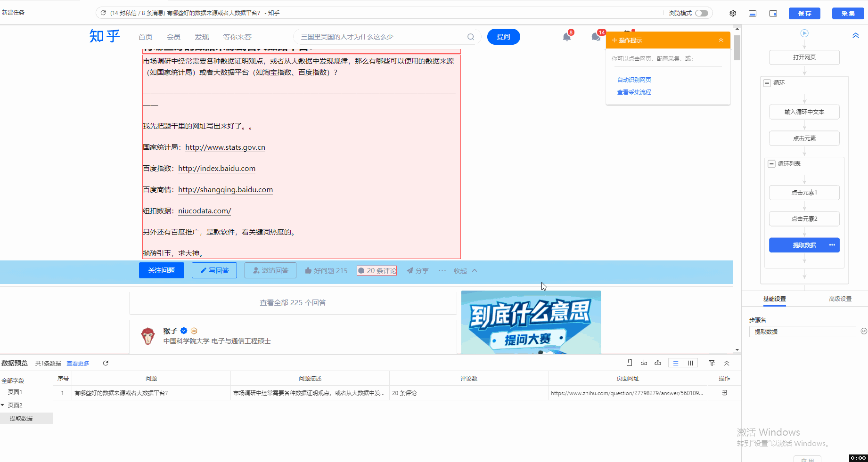Select the 点击元素2 workflow step
This screenshot has width=868, height=462.
click(804, 219)
